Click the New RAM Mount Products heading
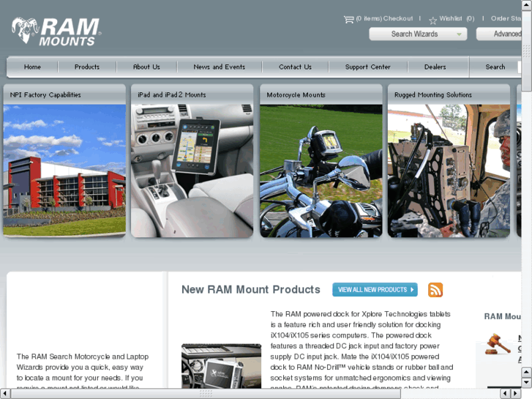 pos(251,290)
